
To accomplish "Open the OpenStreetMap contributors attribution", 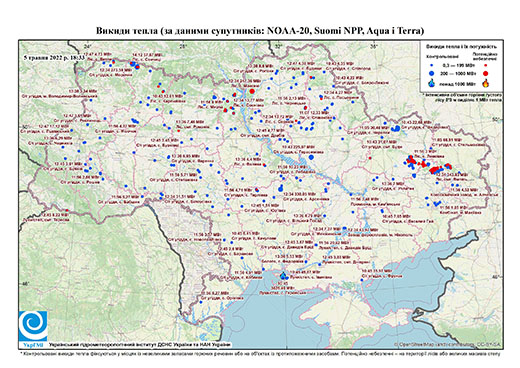I will coord(448,344).
